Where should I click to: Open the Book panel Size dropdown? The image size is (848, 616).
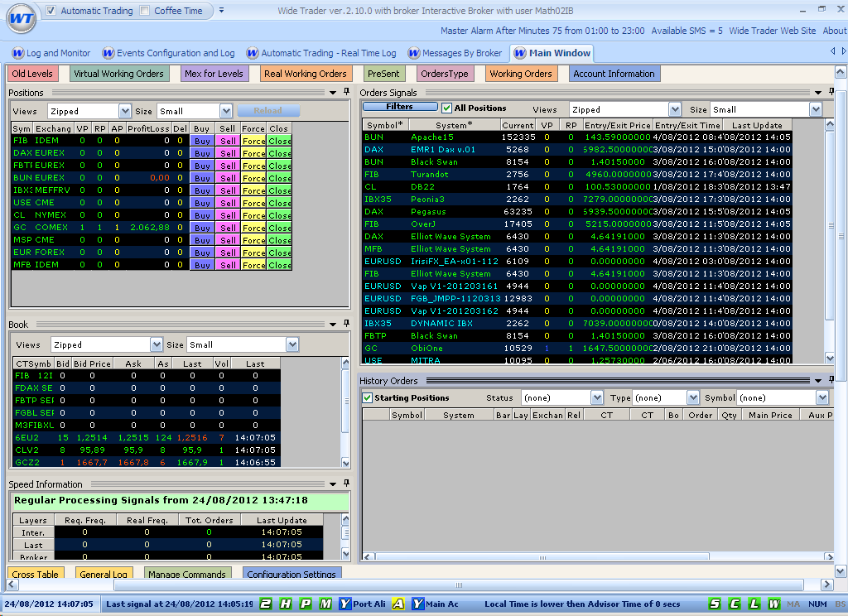coord(292,344)
